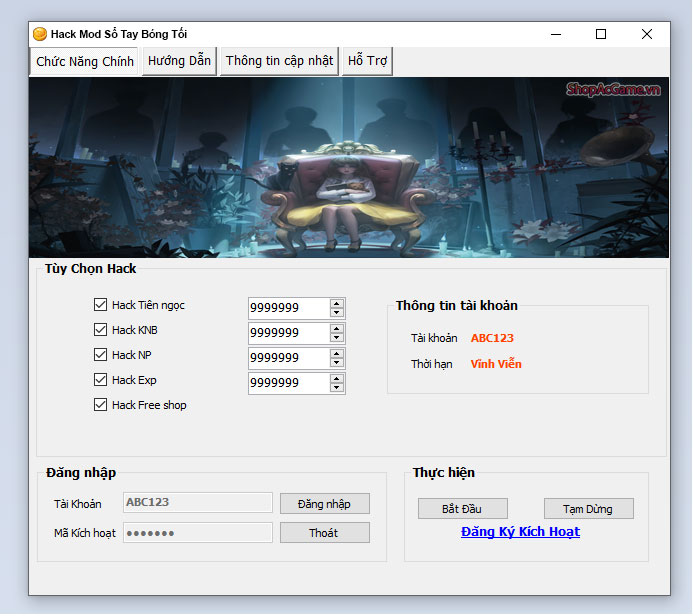This screenshot has width=693, height=616.
Task: Toggle the Hack Exp checkbox
Action: coord(100,380)
